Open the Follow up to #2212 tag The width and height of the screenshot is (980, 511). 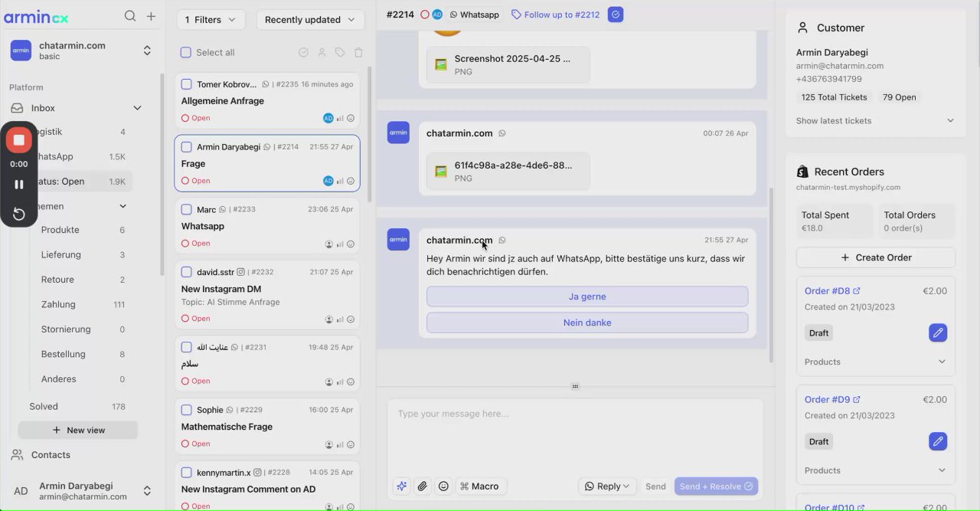555,15
